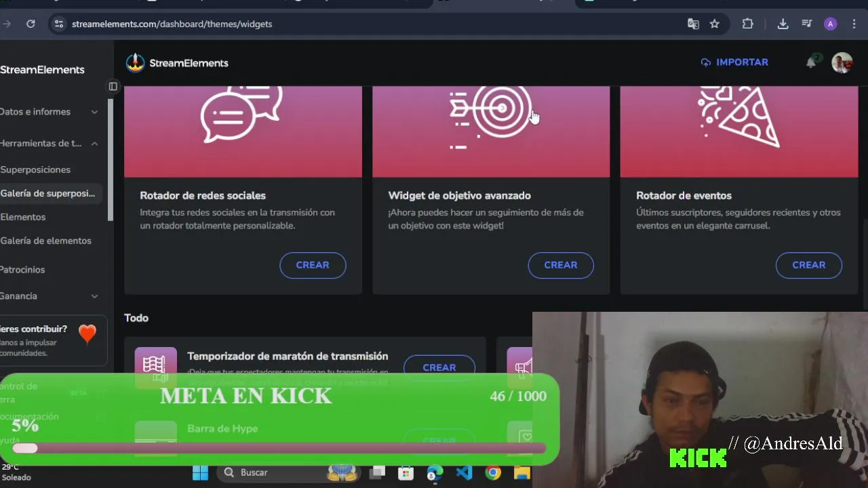Click the "Rotador de redes sociales" title
Image resolution: width=868 pixels, height=488 pixels.
click(x=203, y=195)
